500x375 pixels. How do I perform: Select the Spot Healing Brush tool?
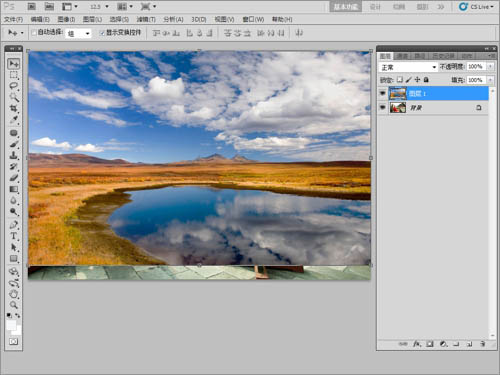coord(14,133)
